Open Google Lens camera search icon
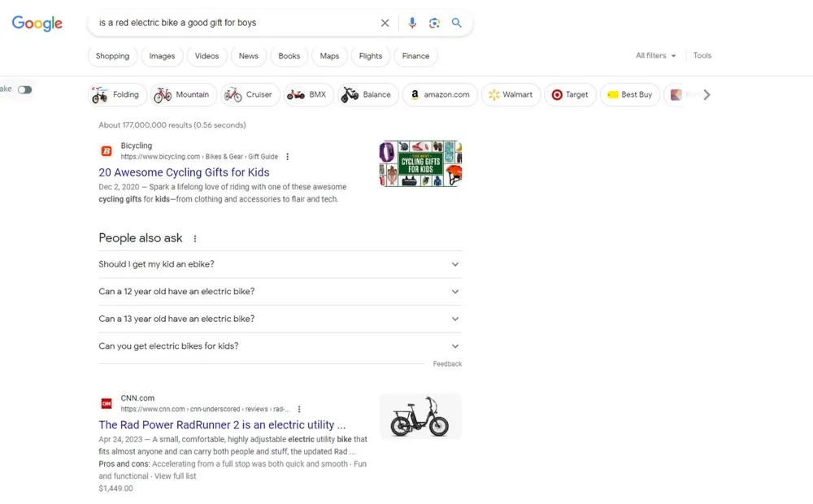Image resolution: width=813 pixels, height=504 pixels. pos(434,23)
